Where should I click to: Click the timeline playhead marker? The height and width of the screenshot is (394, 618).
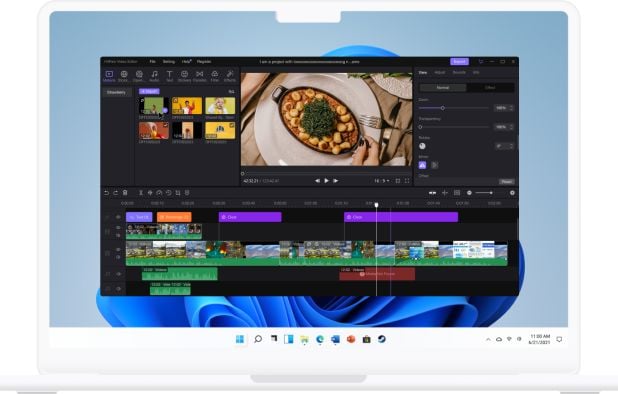376,204
